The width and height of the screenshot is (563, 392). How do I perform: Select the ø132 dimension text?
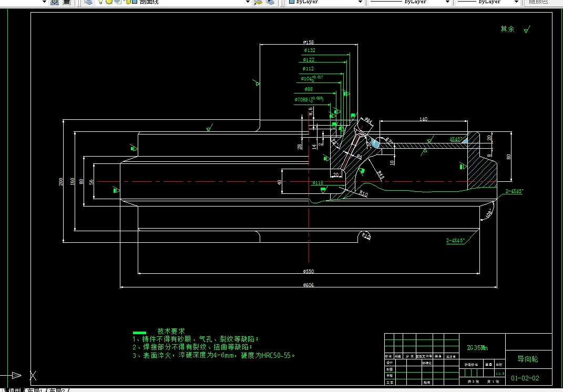tap(310, 50)
